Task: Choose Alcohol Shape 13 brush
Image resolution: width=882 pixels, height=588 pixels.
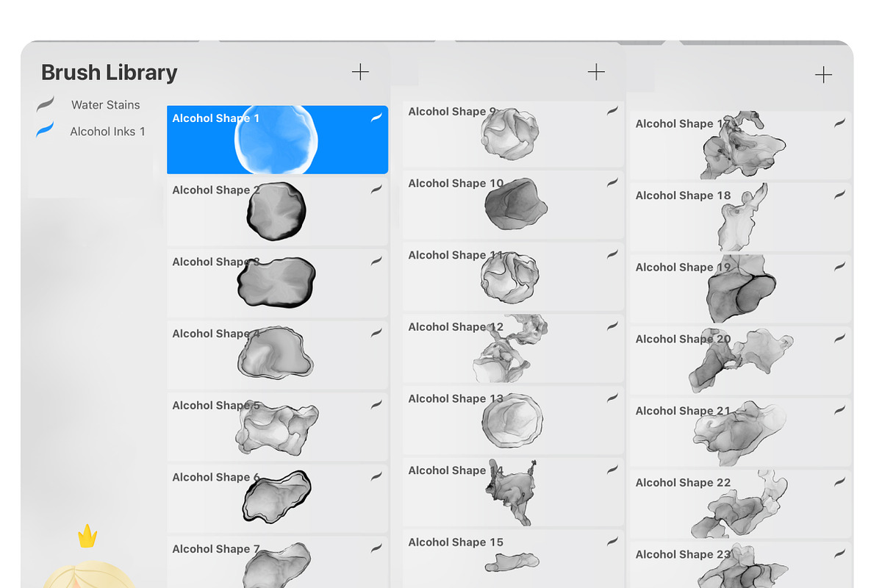Action: [513, 420]
